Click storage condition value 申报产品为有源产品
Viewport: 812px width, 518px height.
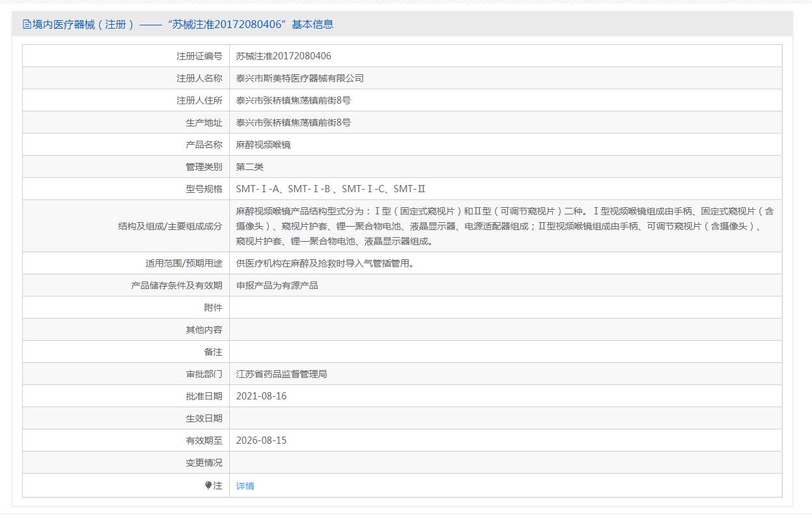[277, 285]
